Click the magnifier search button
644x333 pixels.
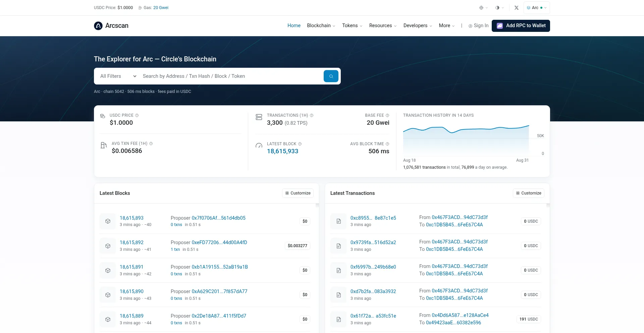331,76
